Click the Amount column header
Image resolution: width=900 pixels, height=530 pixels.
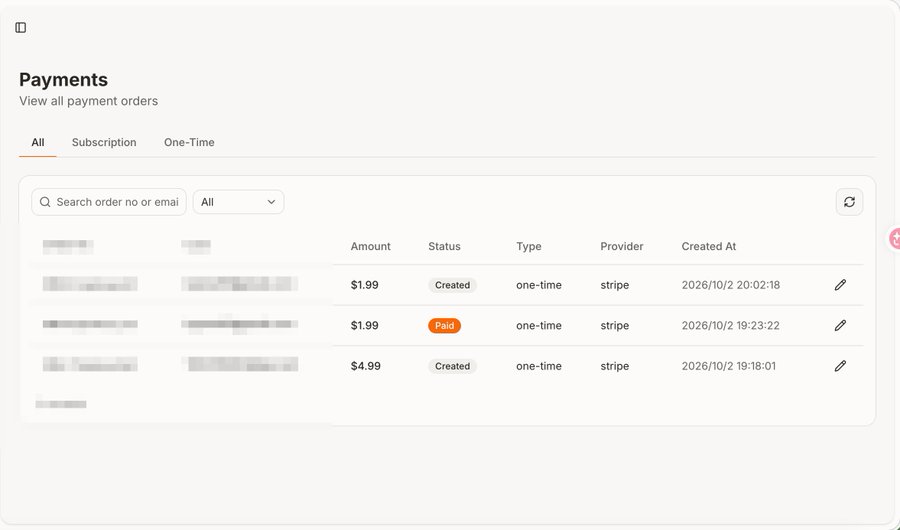(x=370, y=246)
